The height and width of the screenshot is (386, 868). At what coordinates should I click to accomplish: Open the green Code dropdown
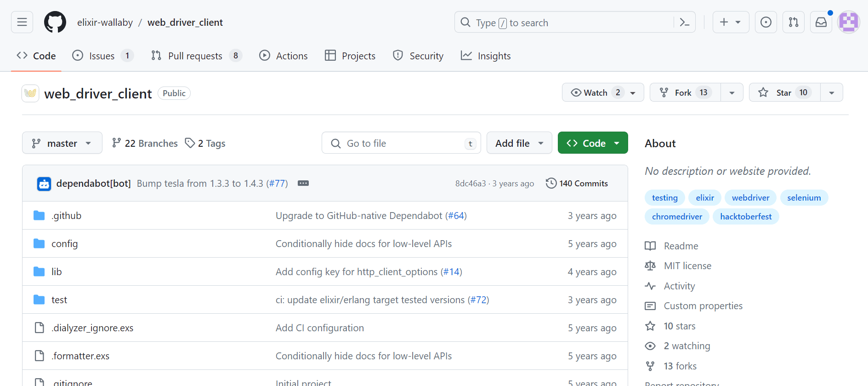(x=593, y=143)
